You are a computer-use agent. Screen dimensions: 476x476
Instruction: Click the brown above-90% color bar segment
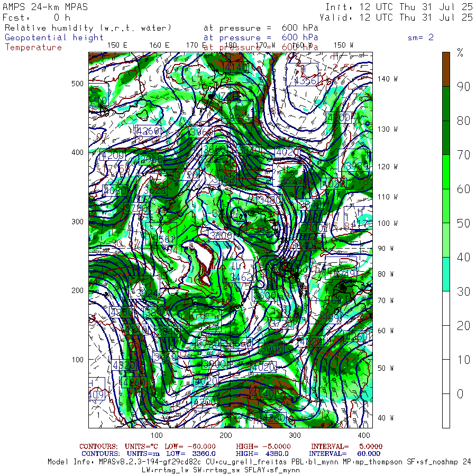pyautogui.click(x=446, y=69)
